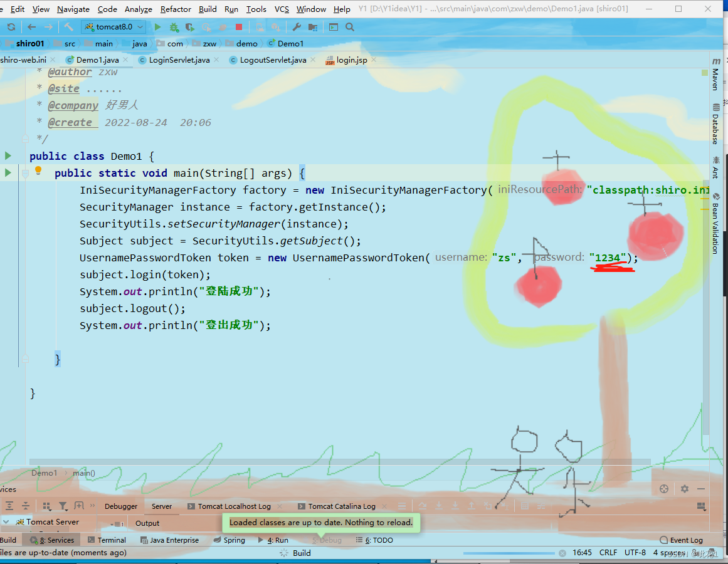Show more Services toolbar actions chevron
The width and height of the screenshot is (728, 564).
92,506
